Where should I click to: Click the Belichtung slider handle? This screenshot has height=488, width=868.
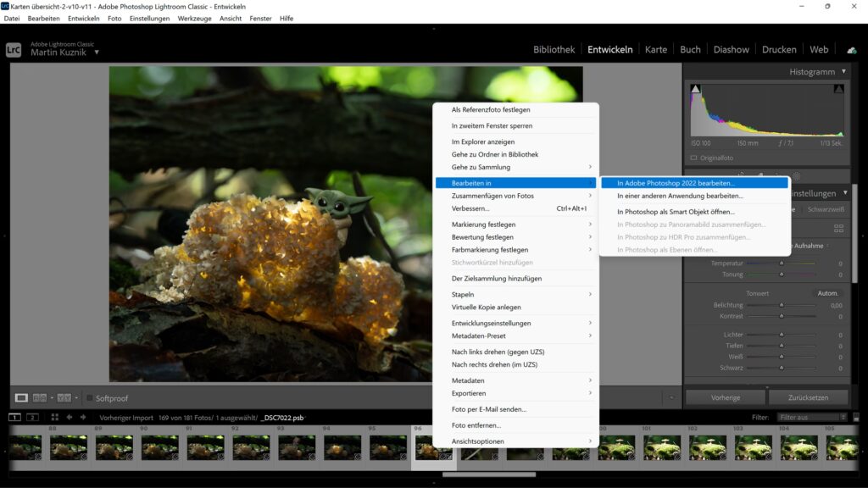click(x=782, y=305)
